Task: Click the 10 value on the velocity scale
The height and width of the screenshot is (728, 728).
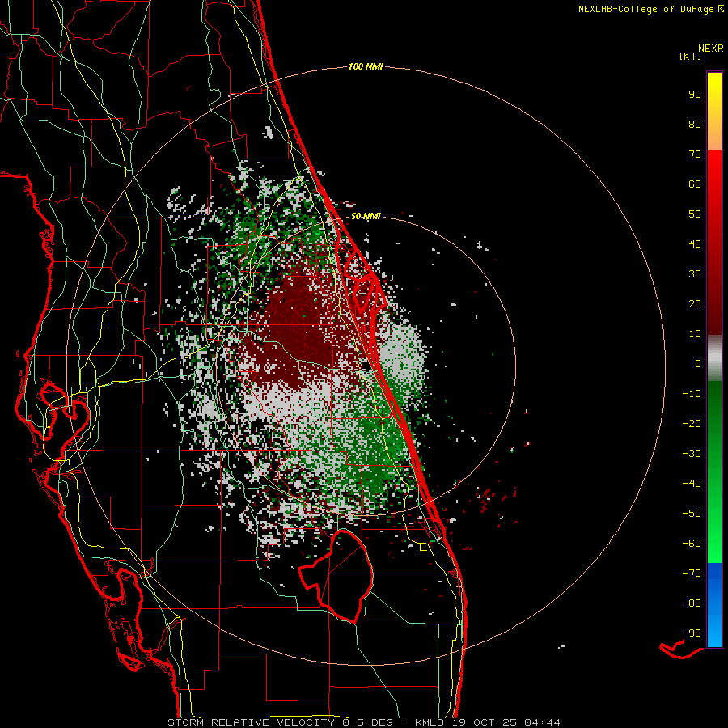Action: point(695,334)
